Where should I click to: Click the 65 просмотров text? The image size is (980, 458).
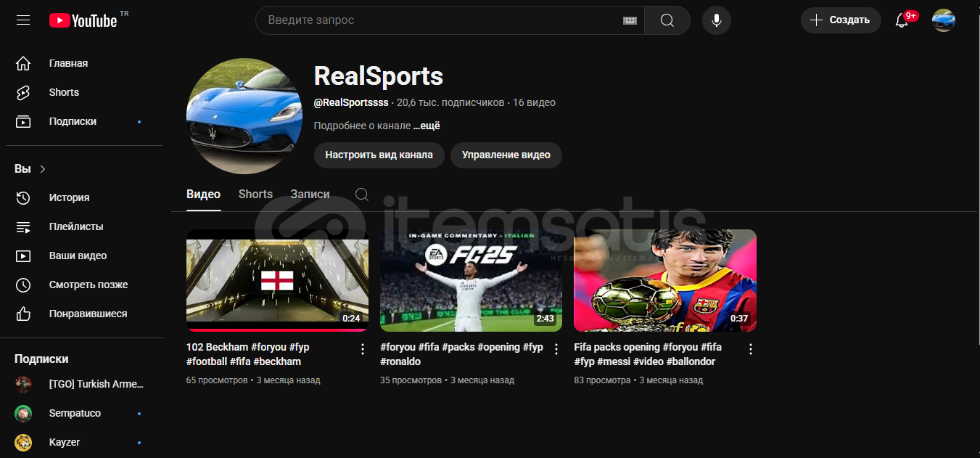(217, 380)
